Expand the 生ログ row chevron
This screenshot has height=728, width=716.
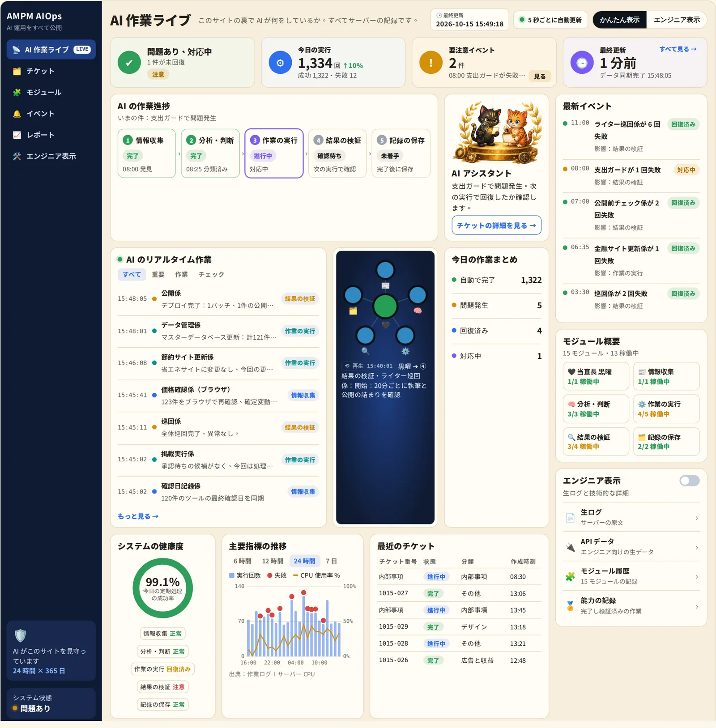[x=697, y=518]
